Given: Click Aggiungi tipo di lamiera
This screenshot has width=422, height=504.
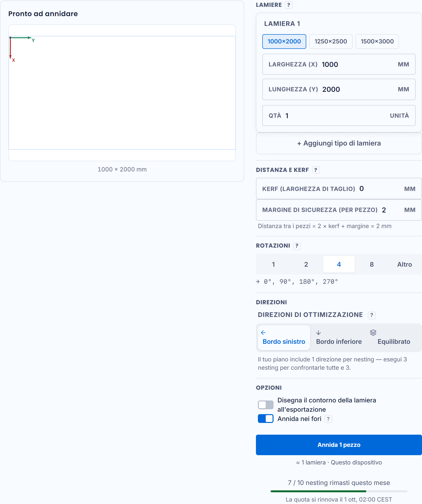Looking at the screenshot, I should tap(339, 143).
